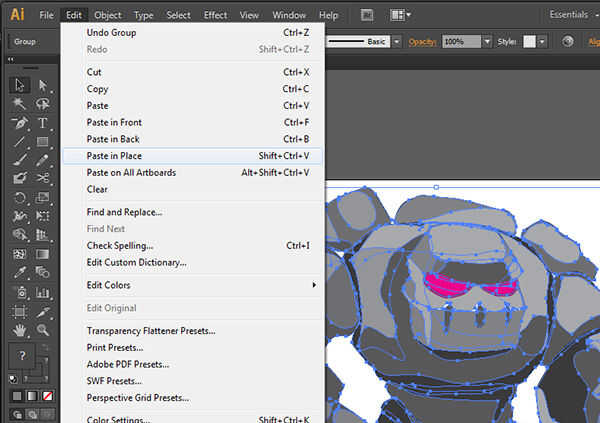Open the brush definition Basic dropdown arrow

click(x=397, y=41)
